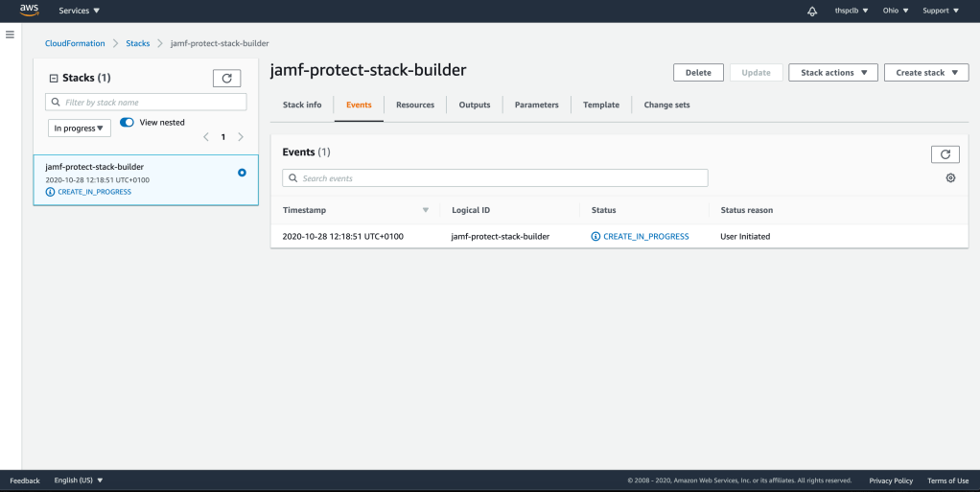
Task: Open the hamburger side navigation menu
Action: click(x=10, y=35)
